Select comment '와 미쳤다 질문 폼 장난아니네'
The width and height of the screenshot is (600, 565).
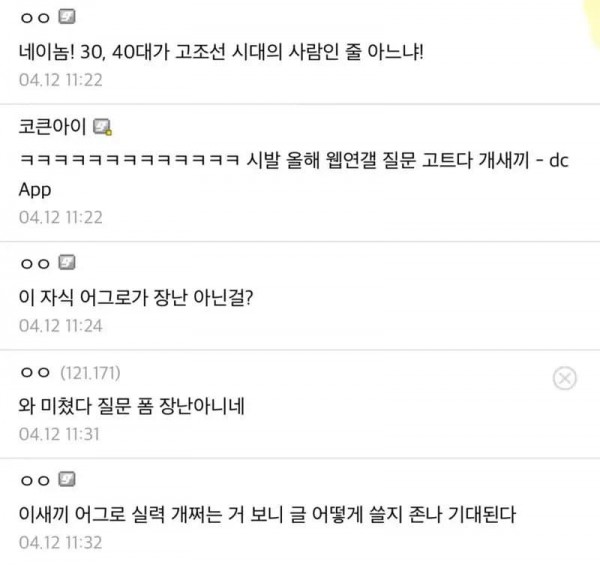coord(131,406)
